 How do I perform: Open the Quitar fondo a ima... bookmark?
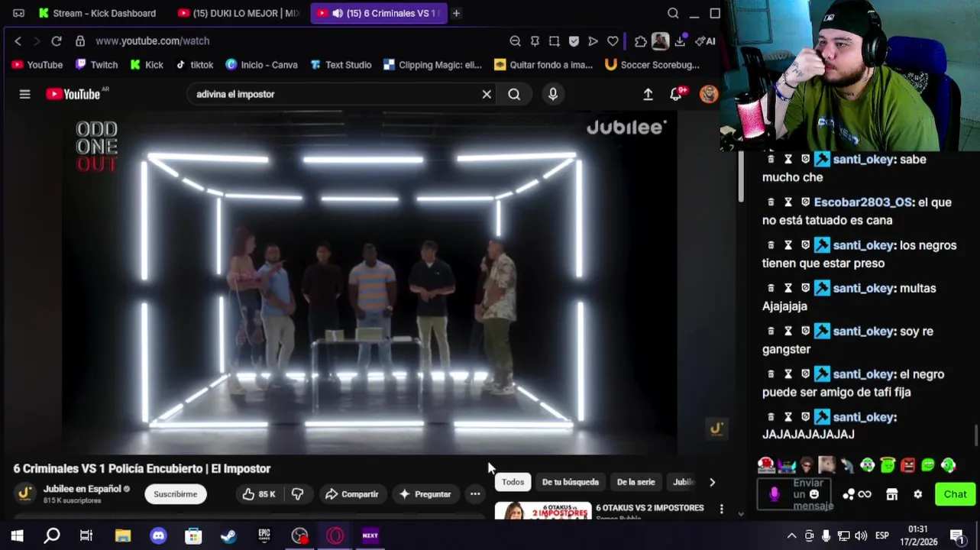click(544, 65)
